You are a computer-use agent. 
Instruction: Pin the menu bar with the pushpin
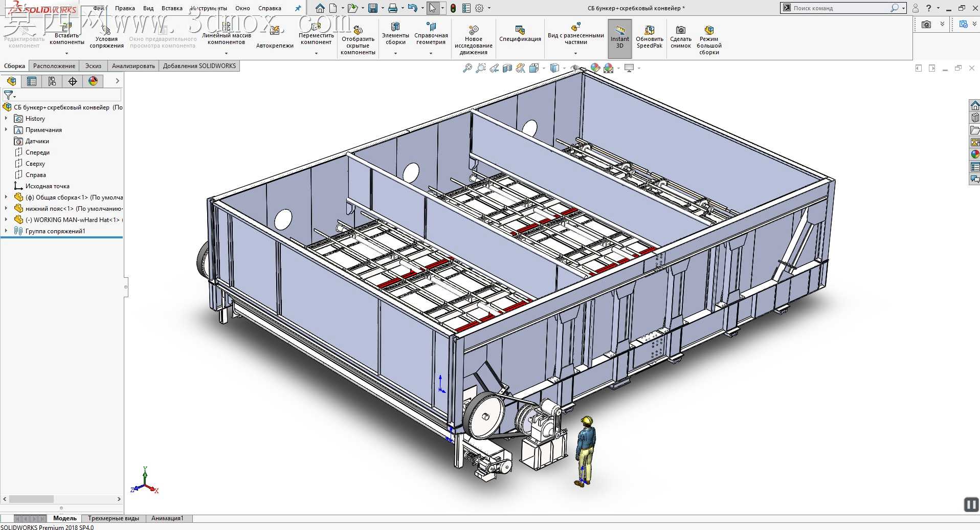(x=298, y=8)
